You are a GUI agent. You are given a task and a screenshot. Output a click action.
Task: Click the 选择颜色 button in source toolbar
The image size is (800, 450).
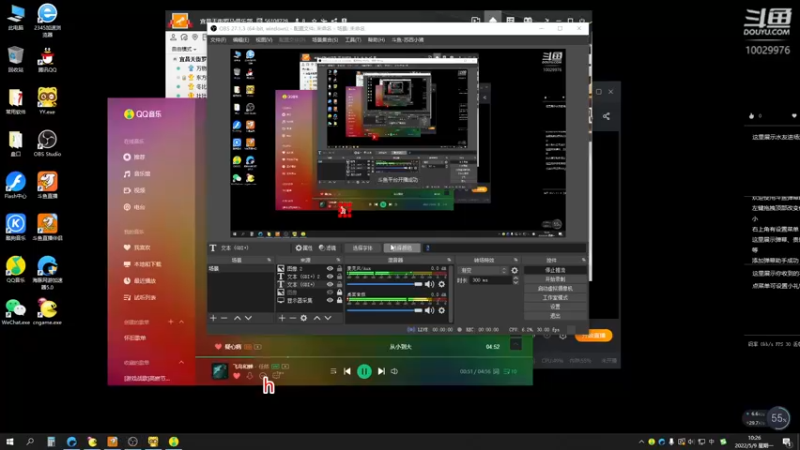point(402,248)
